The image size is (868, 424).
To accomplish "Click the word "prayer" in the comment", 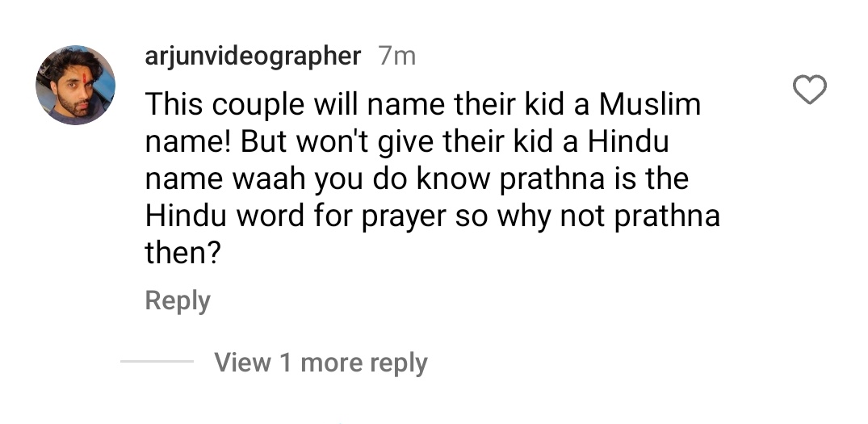I will coord(404,217).
